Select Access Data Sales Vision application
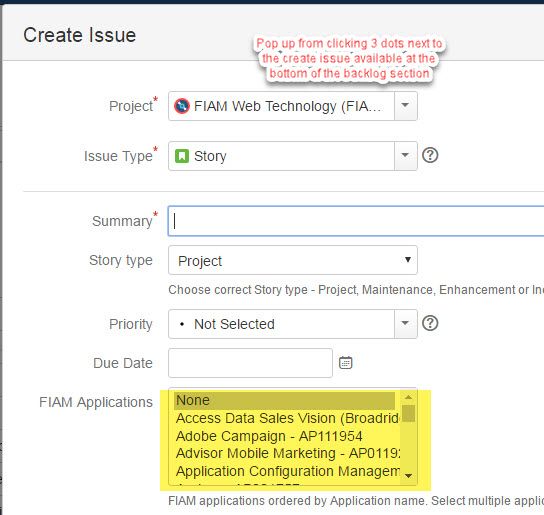 click(x=287, y=418)
